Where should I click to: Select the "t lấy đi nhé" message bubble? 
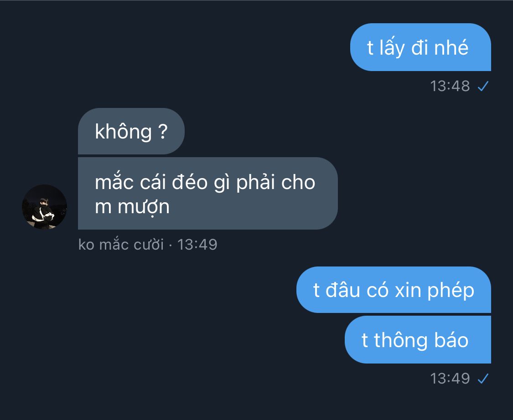(x=420, y=47)
